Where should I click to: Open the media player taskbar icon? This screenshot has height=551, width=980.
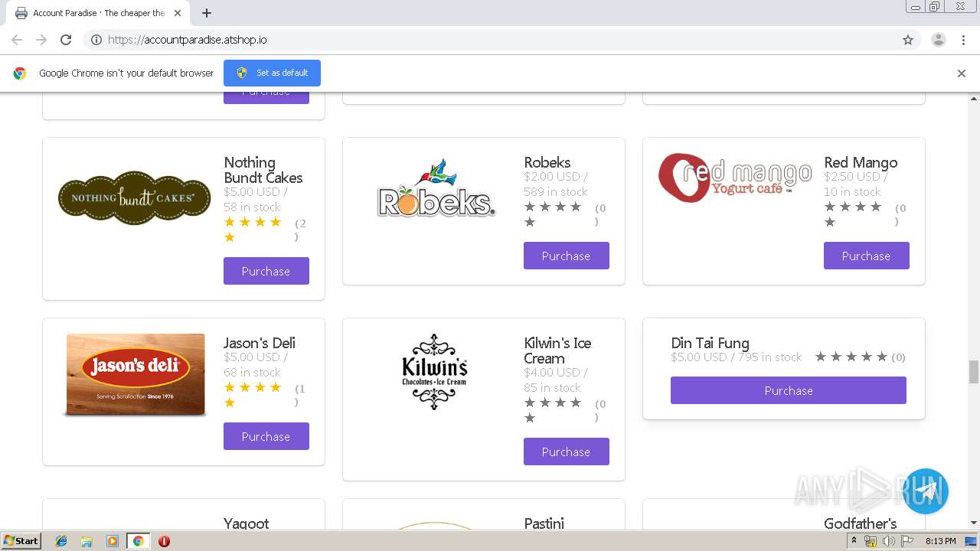(113, 541)
